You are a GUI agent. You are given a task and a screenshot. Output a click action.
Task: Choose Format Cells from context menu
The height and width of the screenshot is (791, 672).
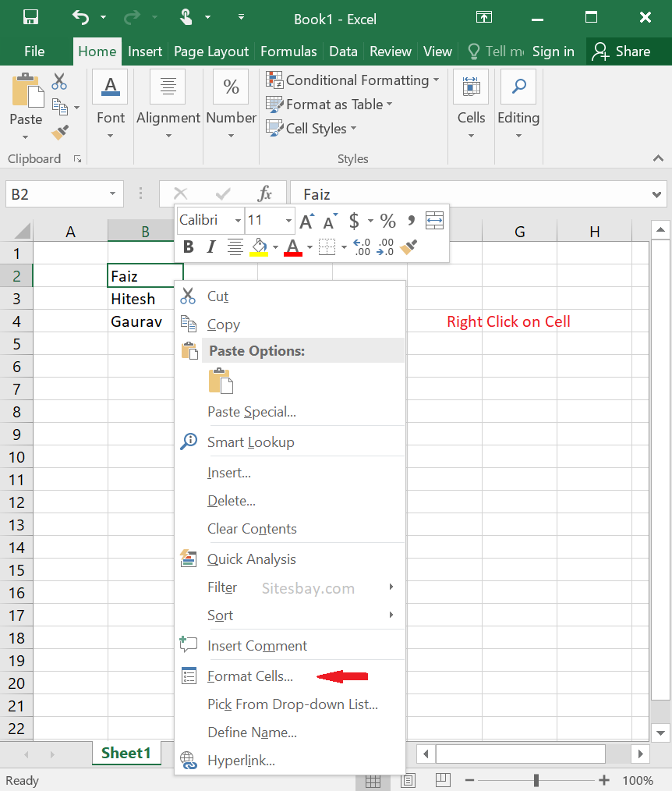(x=290, y=676)
